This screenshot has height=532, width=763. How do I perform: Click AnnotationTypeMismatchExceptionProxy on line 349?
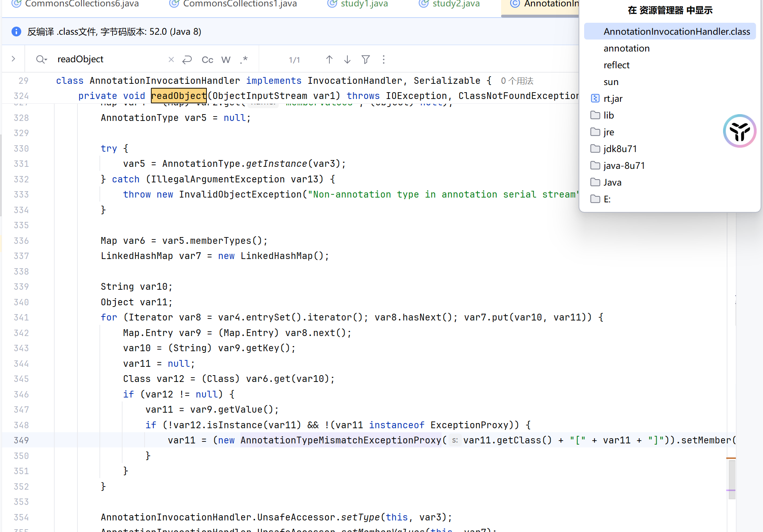click(x=341, y=440)
